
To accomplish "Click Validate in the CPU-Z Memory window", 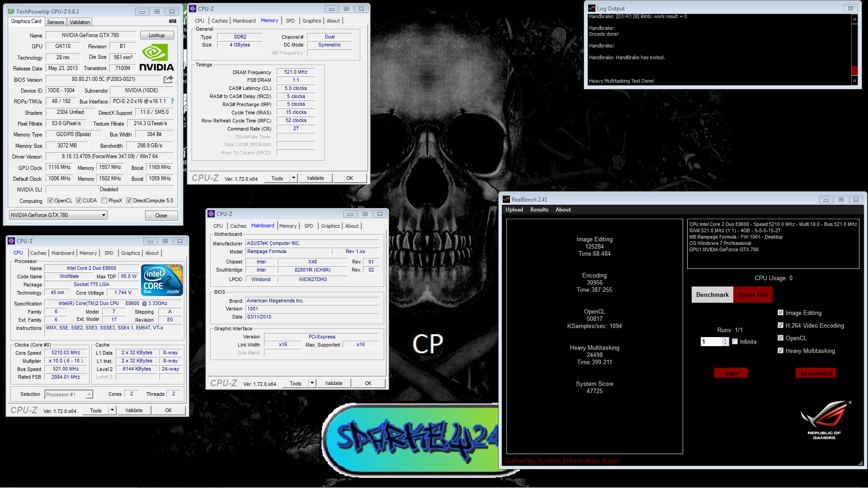I will coord(315,178).
